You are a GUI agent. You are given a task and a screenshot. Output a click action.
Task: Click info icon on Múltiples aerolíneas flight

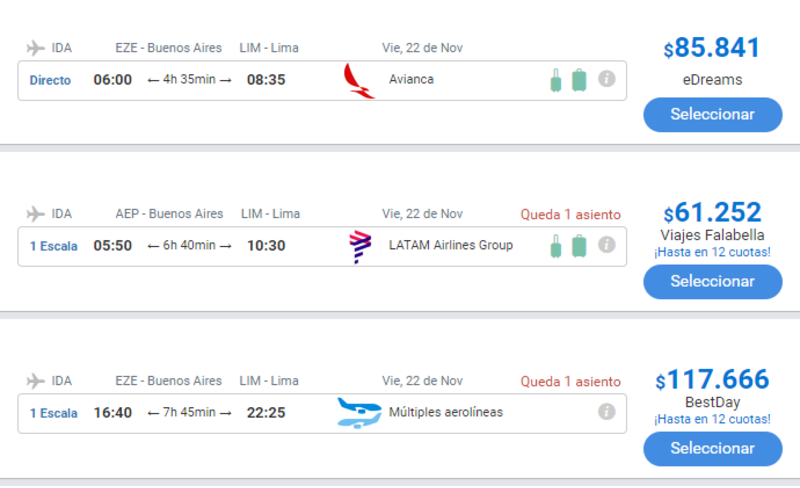point(606,411)
